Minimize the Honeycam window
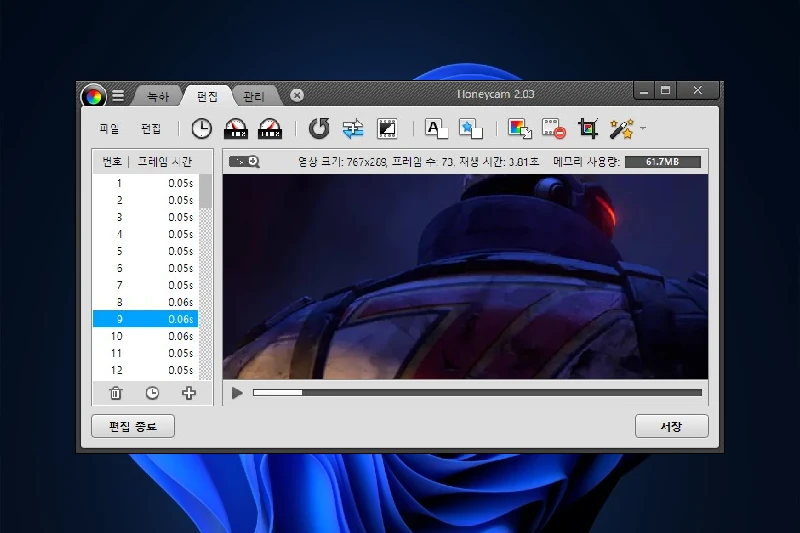The width and height of the screenshot is (800, 533). pos(644,91)
